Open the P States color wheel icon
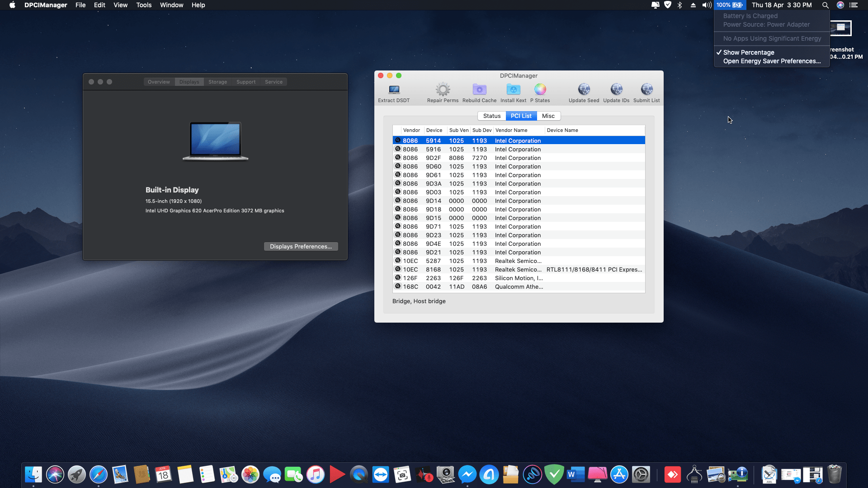 click(x=540, y=90)
